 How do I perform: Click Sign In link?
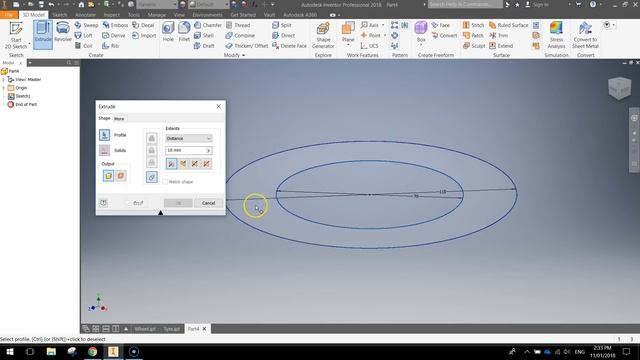click(x=537, y=4)
